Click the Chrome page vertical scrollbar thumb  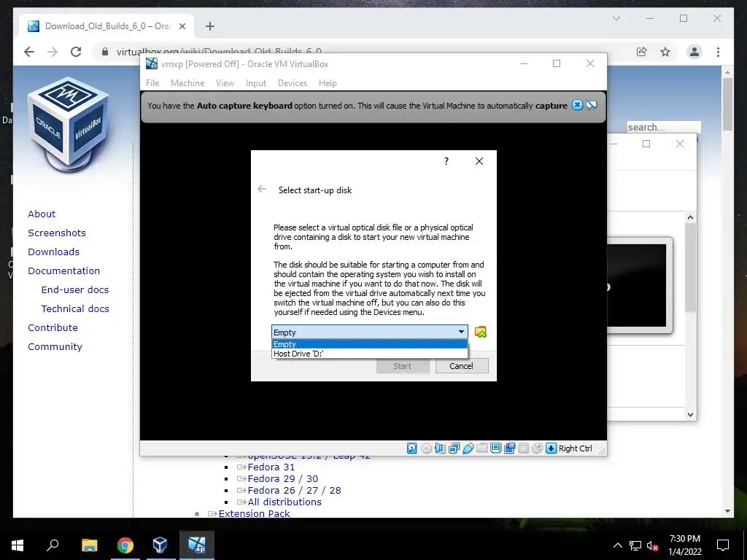coord(727,104)
